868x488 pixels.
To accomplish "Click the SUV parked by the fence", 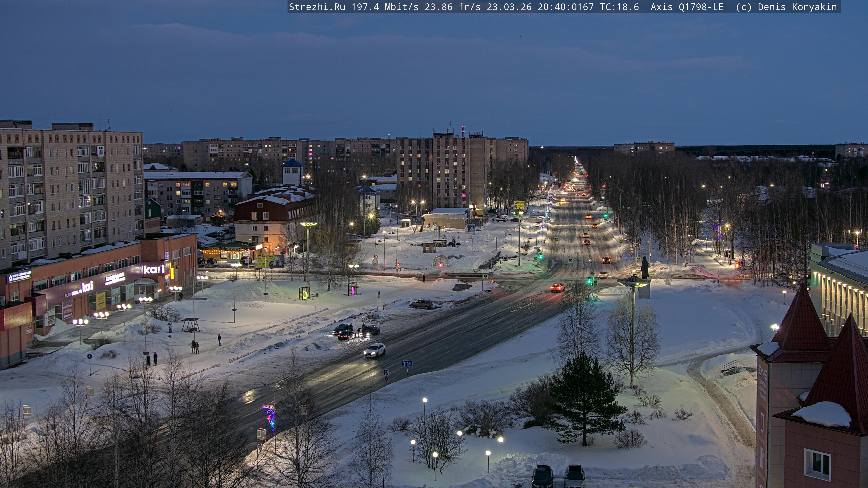I will pyautogui.click(x=421, y=304).
